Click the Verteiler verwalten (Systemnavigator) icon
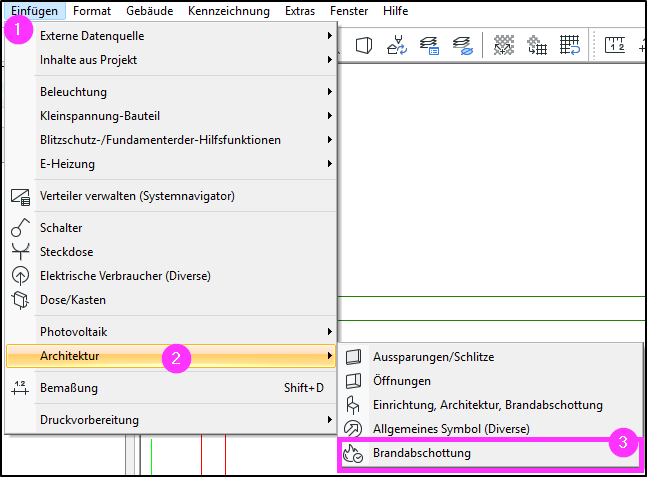Viewport: 647px width, 477px height. click(20, 196)
